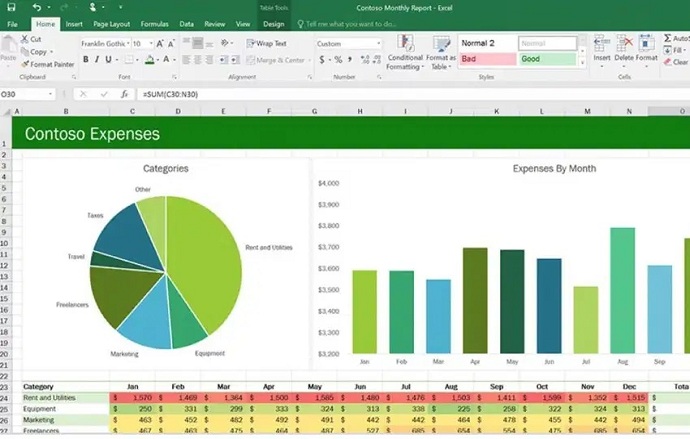Screen dimensions: 690x439
Task: Open the Page Layout tab
Action: point(112,23)
